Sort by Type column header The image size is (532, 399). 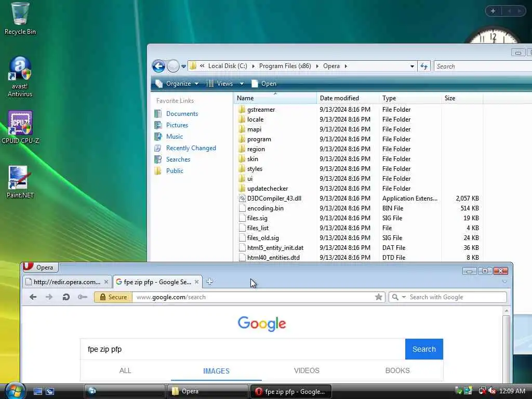pos(410,98)
